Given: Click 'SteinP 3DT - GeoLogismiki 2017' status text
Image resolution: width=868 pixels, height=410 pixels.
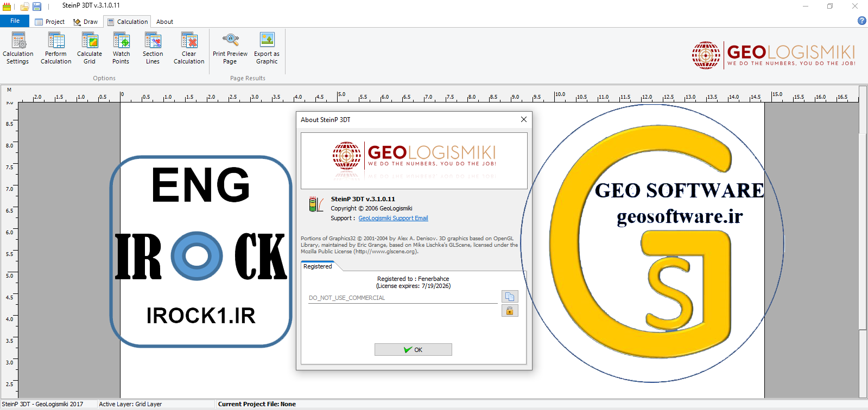Looking at the screenshot, I should (x=42, y=404).
